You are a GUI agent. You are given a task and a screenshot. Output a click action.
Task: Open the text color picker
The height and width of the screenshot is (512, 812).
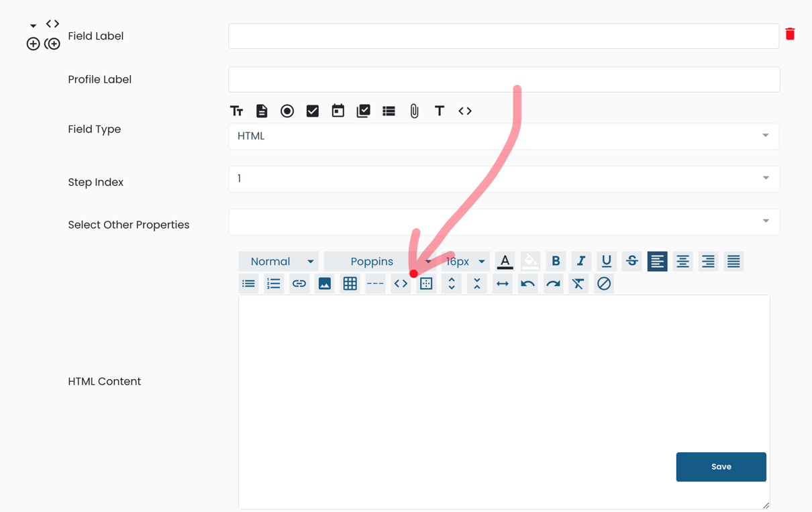pos(505,261)
